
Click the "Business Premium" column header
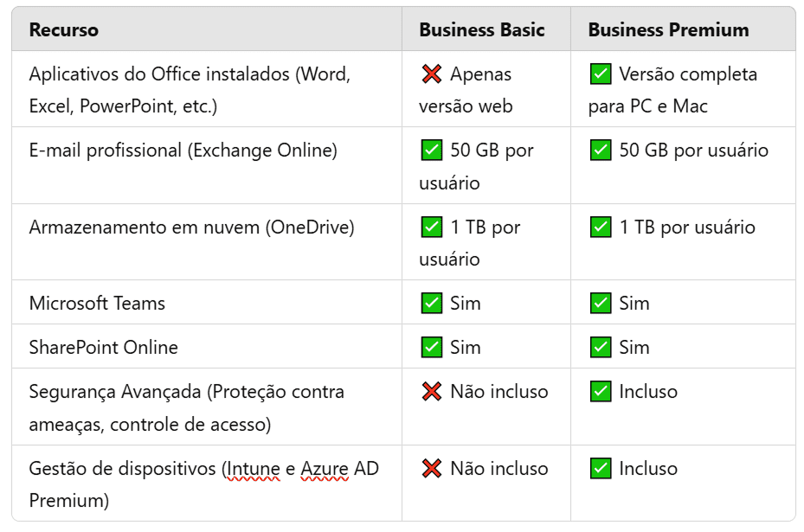[x=668, y=30]
